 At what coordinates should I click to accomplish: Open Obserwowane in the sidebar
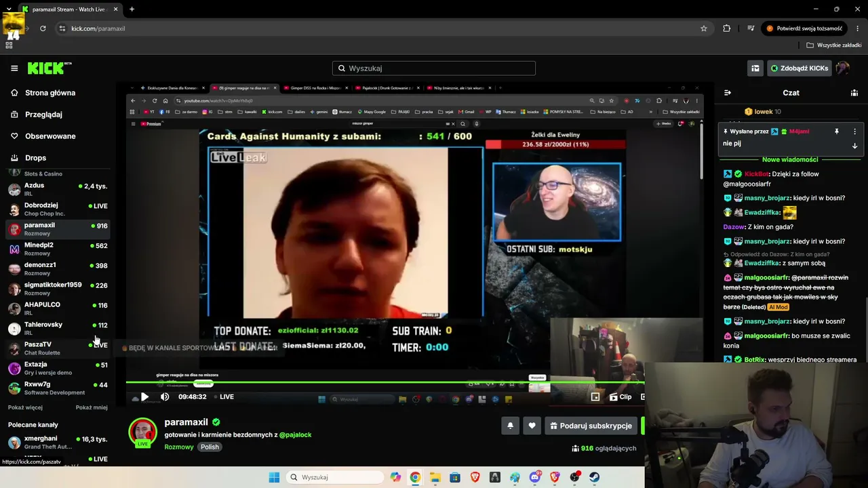click(50, 136)
